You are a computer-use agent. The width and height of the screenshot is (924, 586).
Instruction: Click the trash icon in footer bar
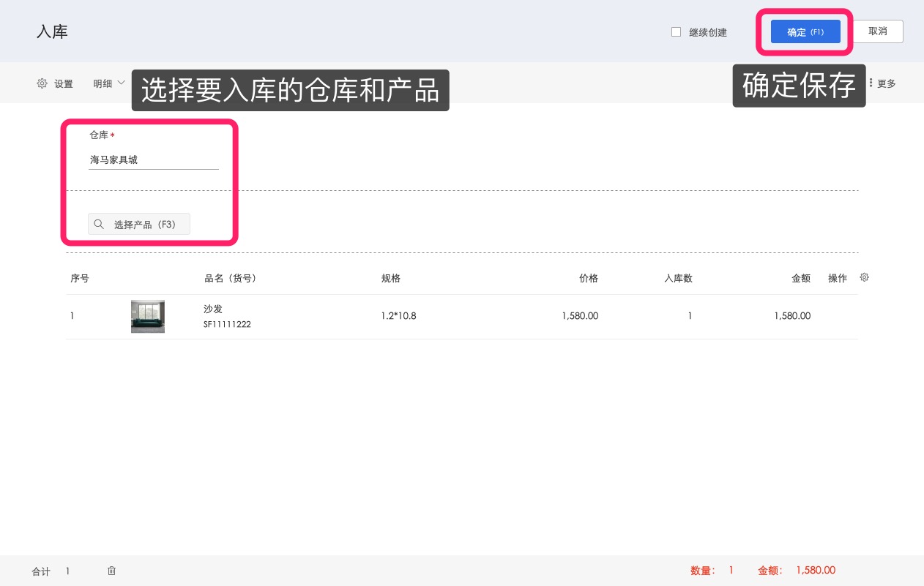coord(111,571)
